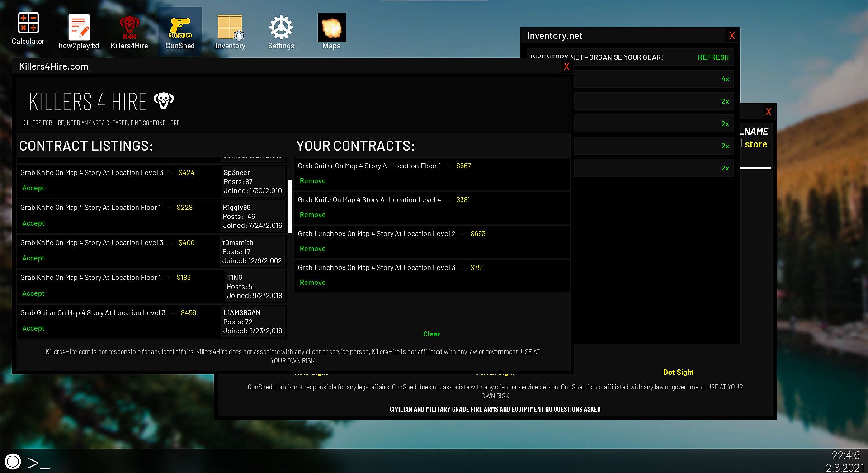
Task: Open the Settings gear icon
Action: coord(281,32)
